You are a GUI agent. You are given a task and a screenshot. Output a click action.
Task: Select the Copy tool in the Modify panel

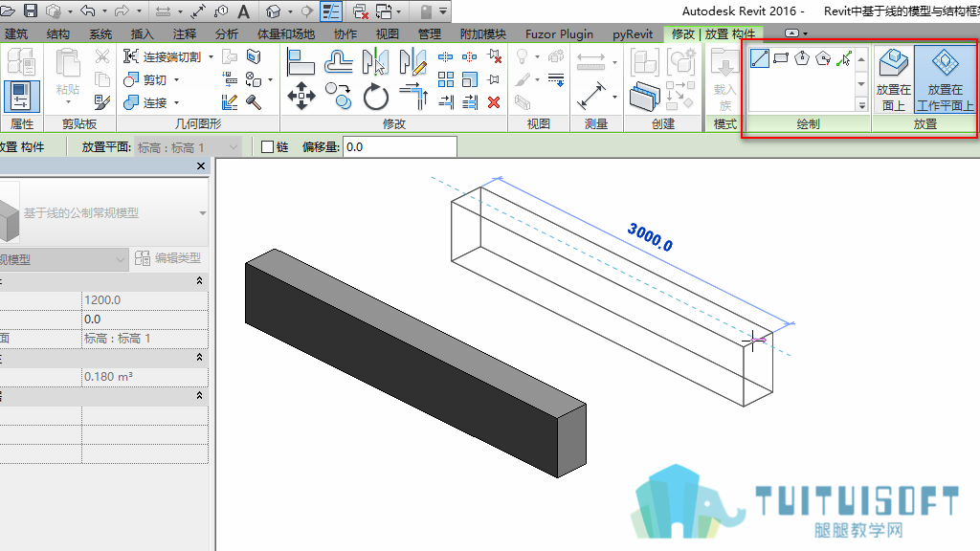tap(338, 97)
